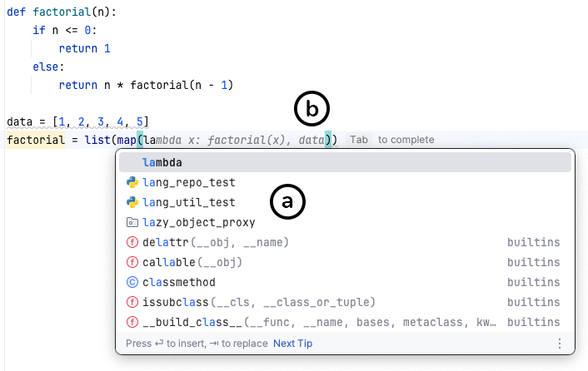The width and height of the screenshot is (588, 371).
Task: Select lazy_object_proxy in completion list
Action: pos(199,222)
